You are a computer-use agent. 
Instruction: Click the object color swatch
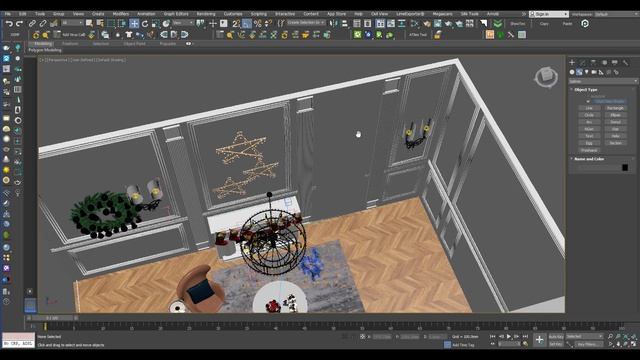tap(625, 168)
